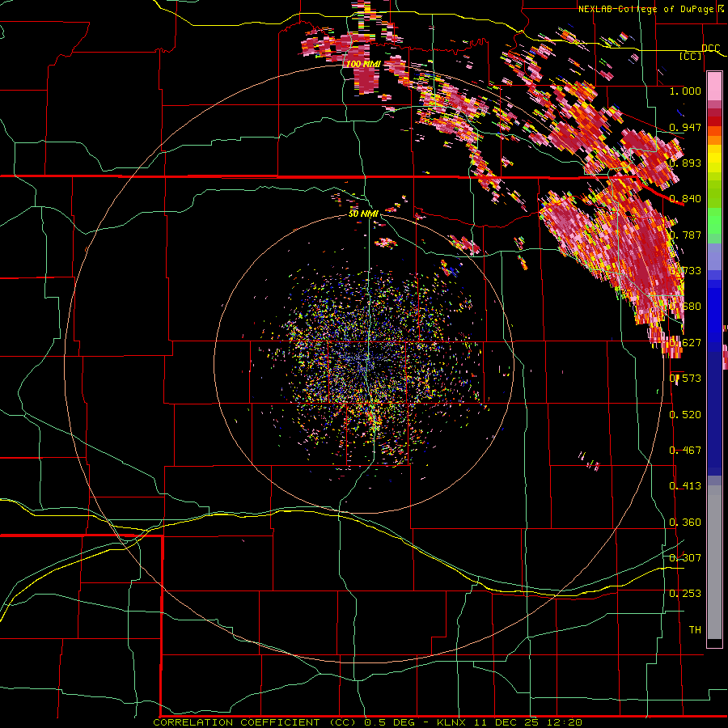The image size is (728, 728).
Task: Select the 0.893 scale value
Action: pos(685,163)
